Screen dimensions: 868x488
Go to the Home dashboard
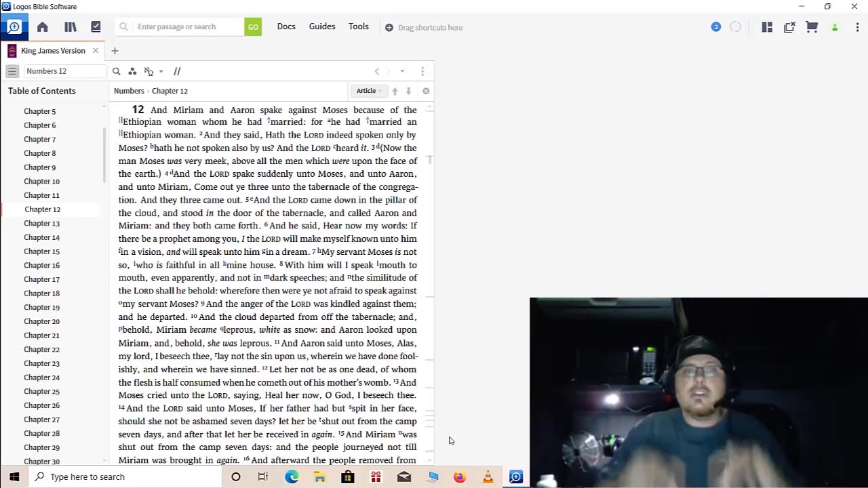coord(42,27)
